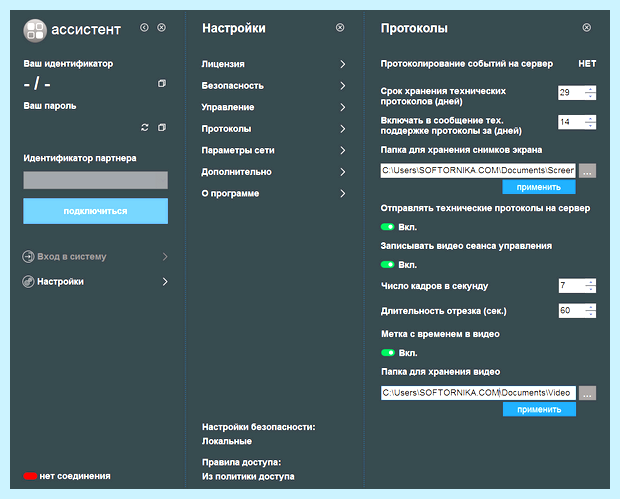The image size is (620, 499).
Task: Close the Протоколы panel
Action: [587, 27]
